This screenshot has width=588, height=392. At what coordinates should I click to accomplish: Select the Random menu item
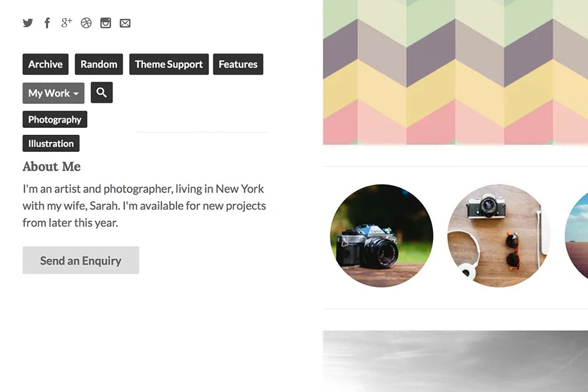(99, 65)
